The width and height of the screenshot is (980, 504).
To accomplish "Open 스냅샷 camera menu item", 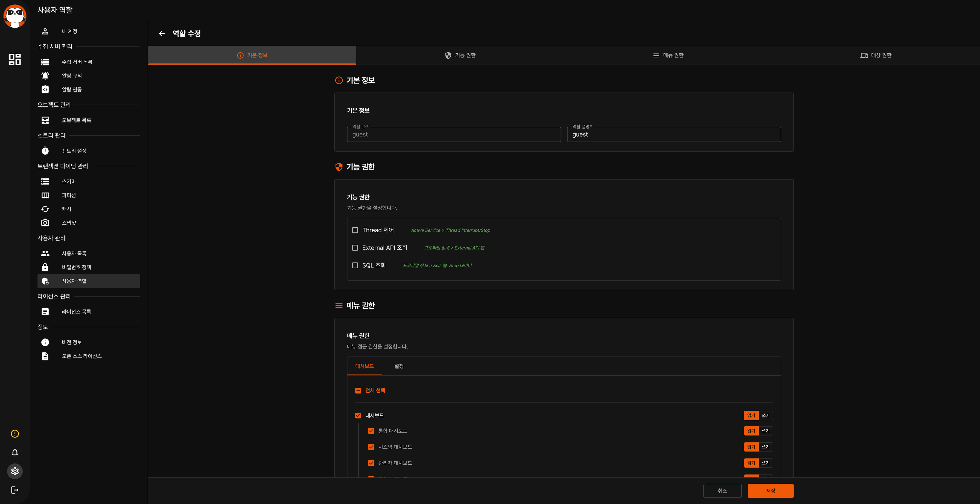I will click(69, 223).
